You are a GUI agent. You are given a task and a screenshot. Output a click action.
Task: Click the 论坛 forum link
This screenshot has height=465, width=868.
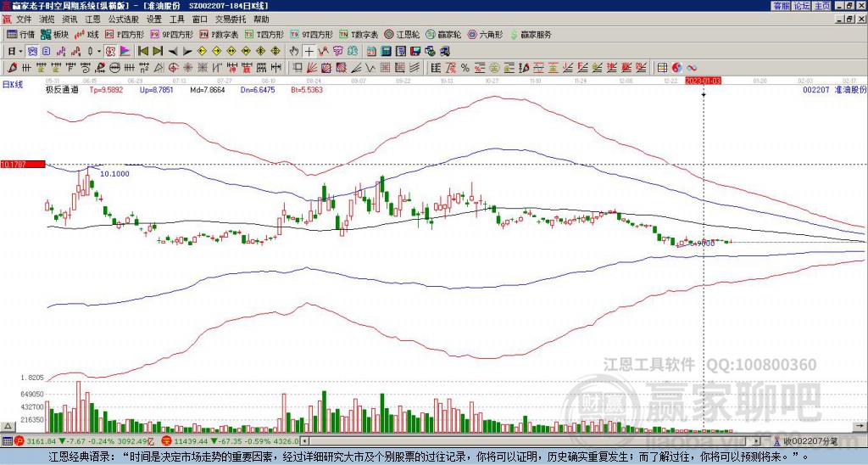coord(802,6)
